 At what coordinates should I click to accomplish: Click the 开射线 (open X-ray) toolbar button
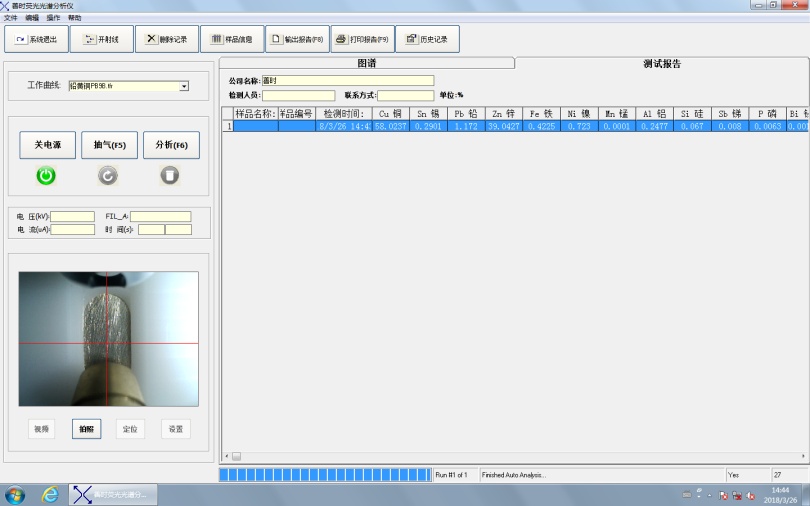102,39
